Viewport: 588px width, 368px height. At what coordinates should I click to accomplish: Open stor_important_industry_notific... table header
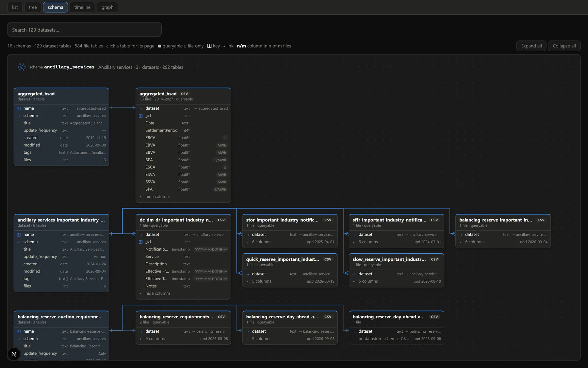290,222
